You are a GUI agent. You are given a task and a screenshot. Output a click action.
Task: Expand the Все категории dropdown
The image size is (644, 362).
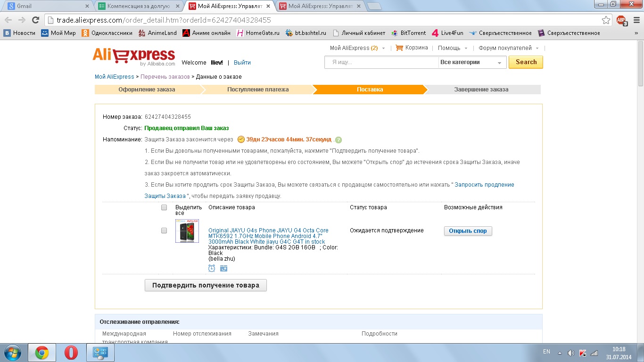point(472,62)
